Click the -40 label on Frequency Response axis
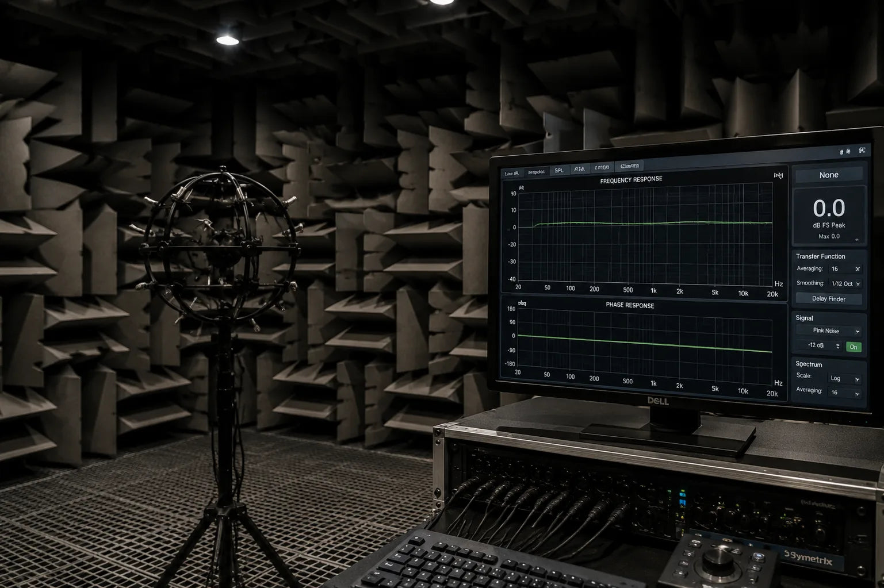 [x=512, y=279]
